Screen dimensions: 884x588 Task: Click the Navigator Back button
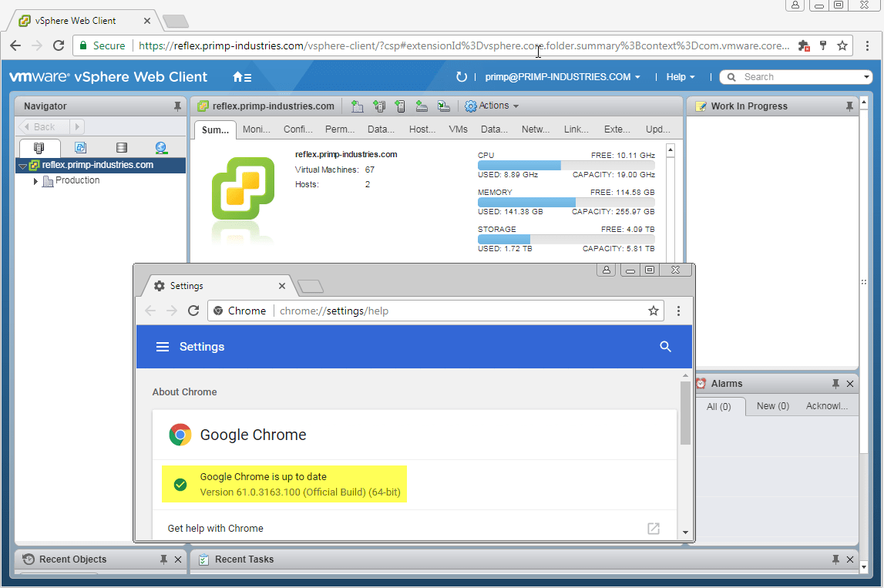click(x=44, y=127)
